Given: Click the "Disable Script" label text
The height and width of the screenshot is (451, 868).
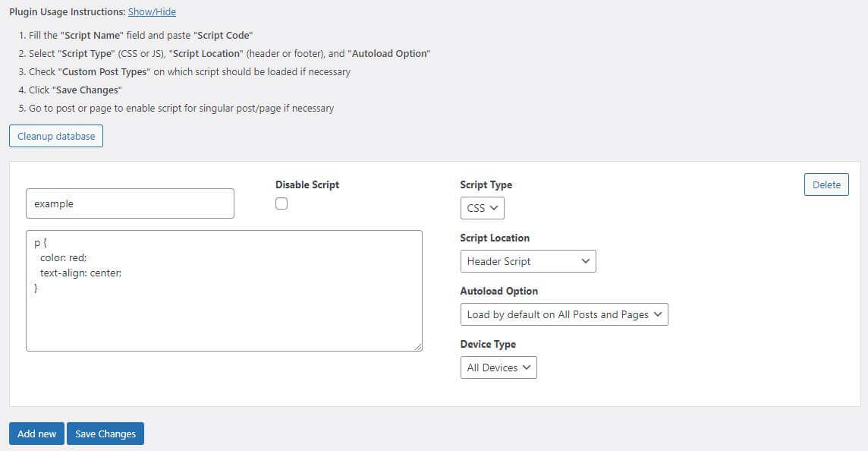Looking at the screenshot, I should 307,184.
